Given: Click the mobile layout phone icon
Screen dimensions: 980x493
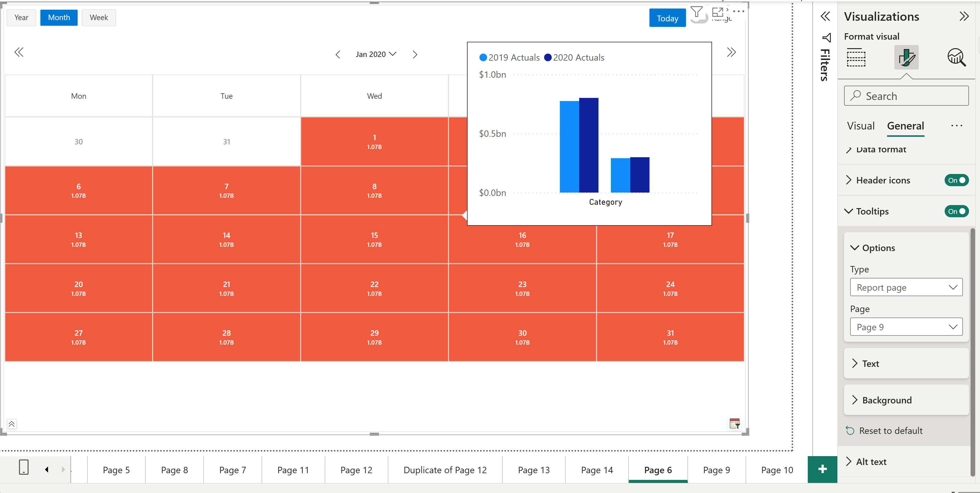Looking at the screenshot, I should coord(23,467).
